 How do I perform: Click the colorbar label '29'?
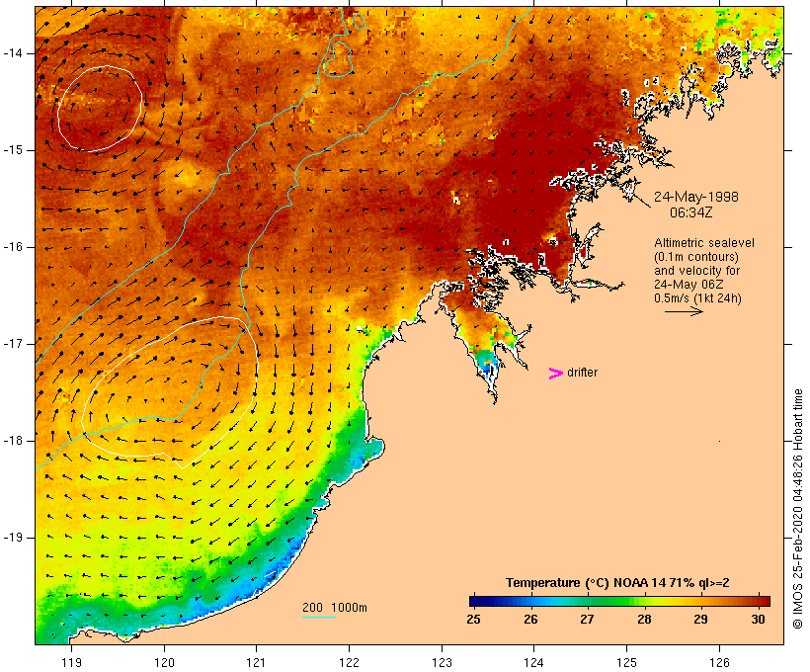click(x=700, y=620)
